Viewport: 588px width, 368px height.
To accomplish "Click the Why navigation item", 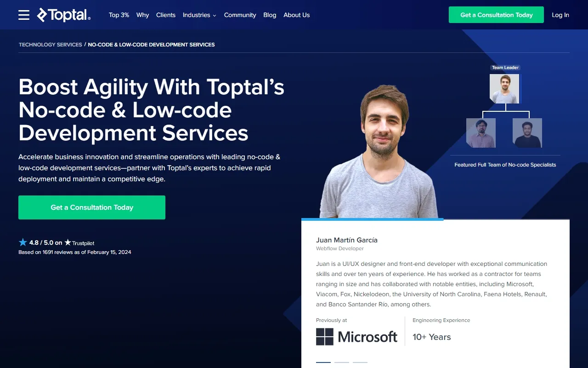I will pyautogui.click(x=142, y=15).
